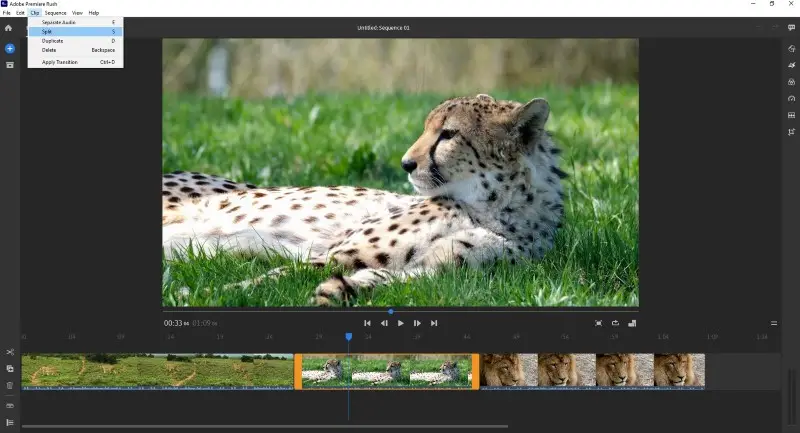Toggle loop playback

(615, 323)
